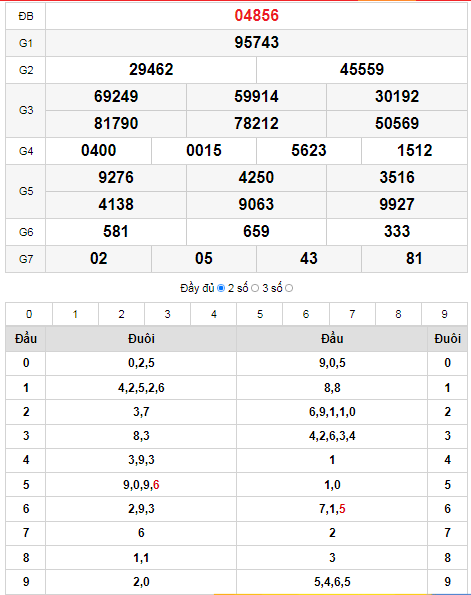471x595 pixels.
Task: Click the tail values cell "0,2,5"
Action: [141, 363]
